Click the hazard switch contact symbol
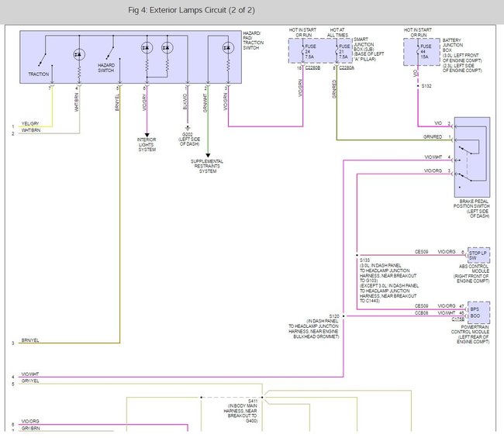This screenshot has height=438, width=504. (x=110, y=53)
